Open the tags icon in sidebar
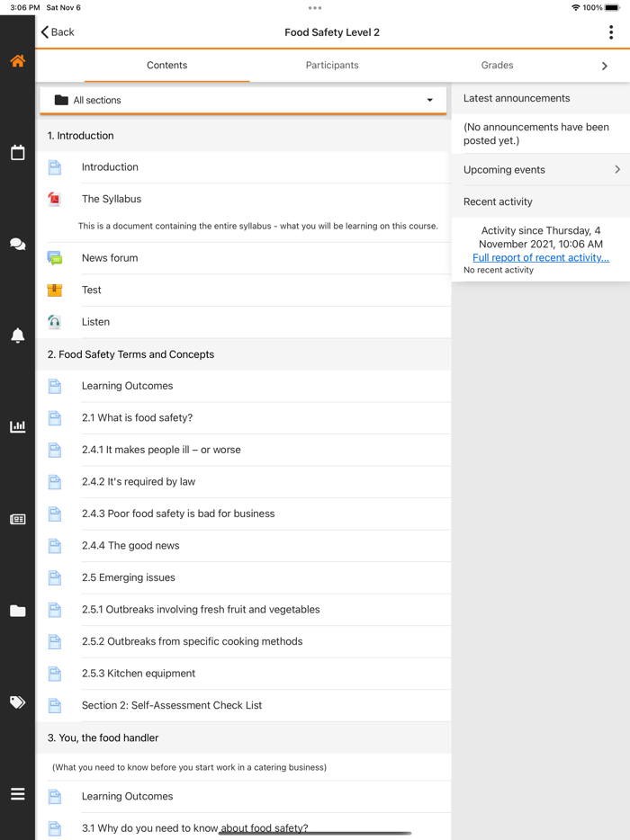Image resolution: width=630 pixels, height=840 pixels. pyautogui.click(x=17, y=702)
